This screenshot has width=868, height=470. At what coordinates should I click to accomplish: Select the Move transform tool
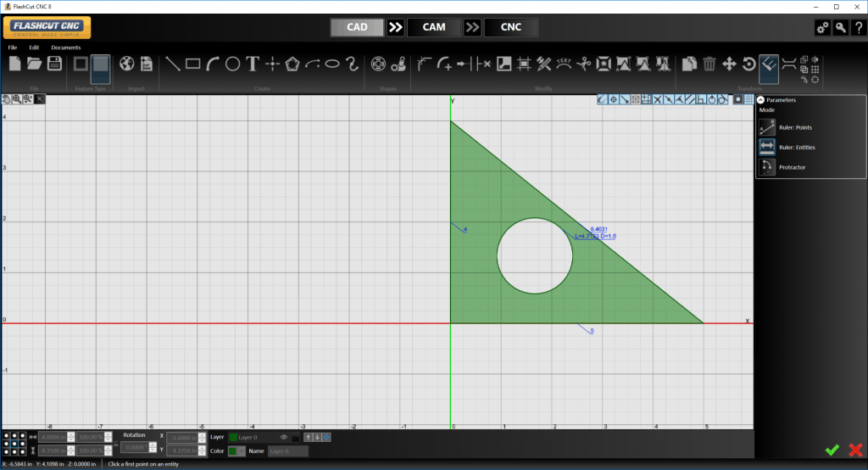(x=729, y=64)
